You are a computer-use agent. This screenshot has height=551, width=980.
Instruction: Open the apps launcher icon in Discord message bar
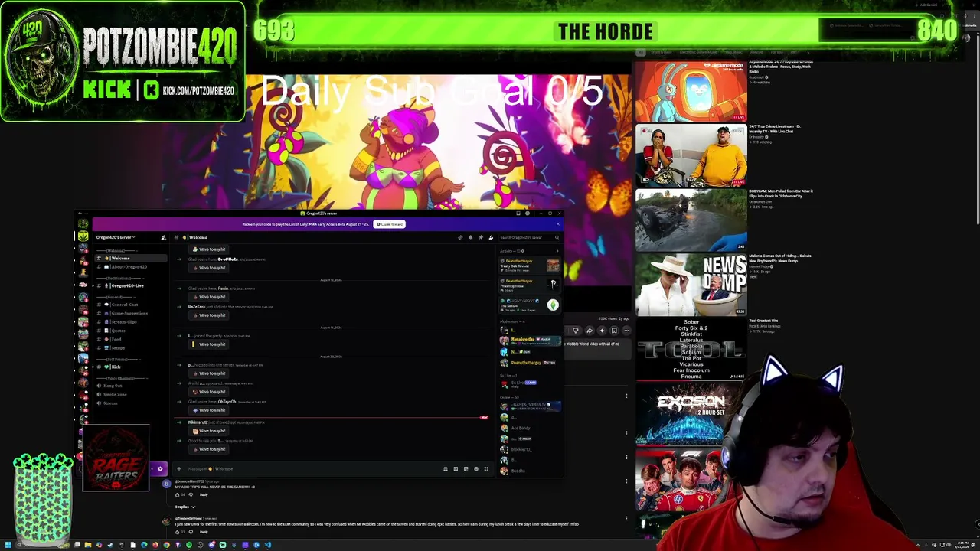[486, 469]
